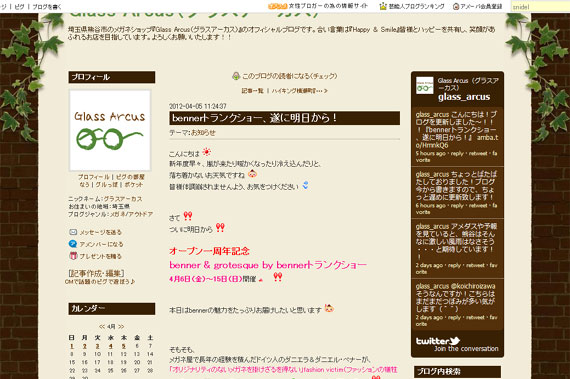Go to next article ハイキング link
570x379 pixels.
[300, 90]
